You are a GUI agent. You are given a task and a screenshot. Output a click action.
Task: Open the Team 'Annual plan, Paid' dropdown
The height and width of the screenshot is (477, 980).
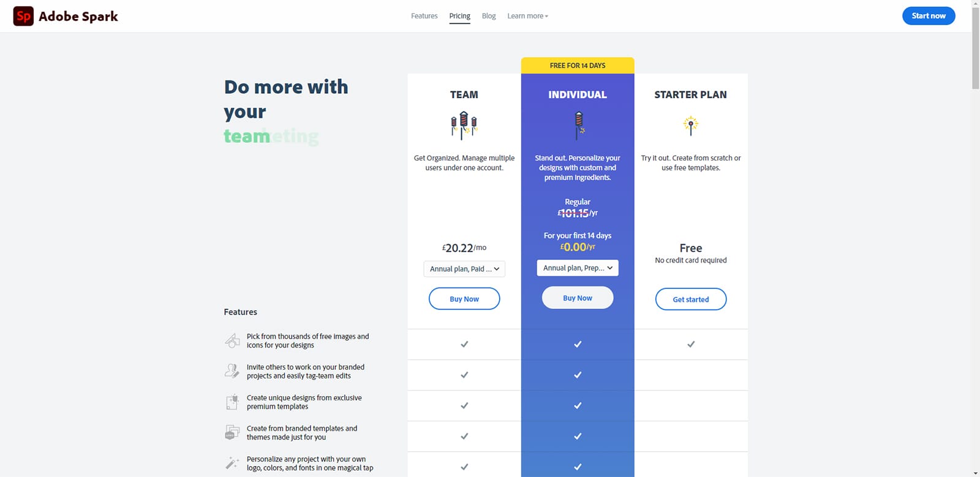click(x=464, y=269)
